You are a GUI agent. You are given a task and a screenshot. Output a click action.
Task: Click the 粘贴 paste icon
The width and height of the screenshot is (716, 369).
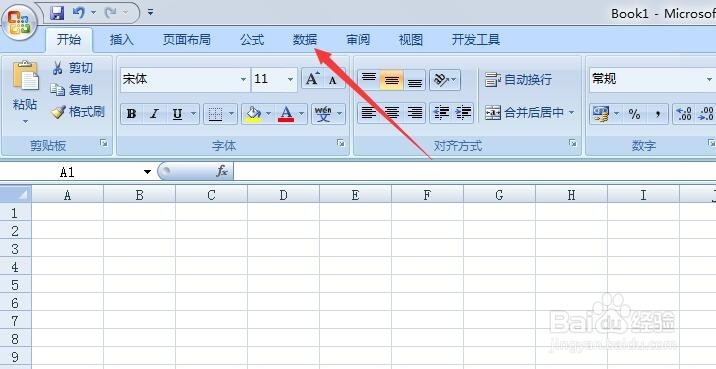[26, 75]
